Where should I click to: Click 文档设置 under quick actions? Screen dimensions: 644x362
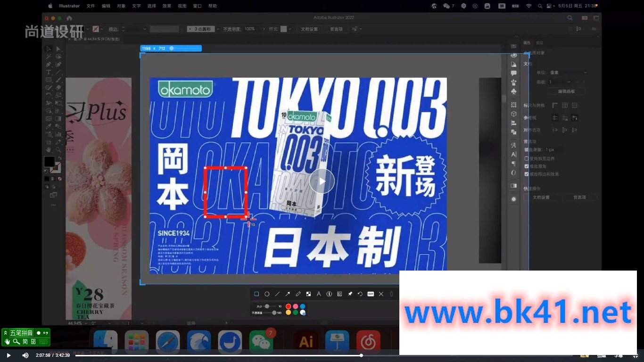(x=541, y=197)
